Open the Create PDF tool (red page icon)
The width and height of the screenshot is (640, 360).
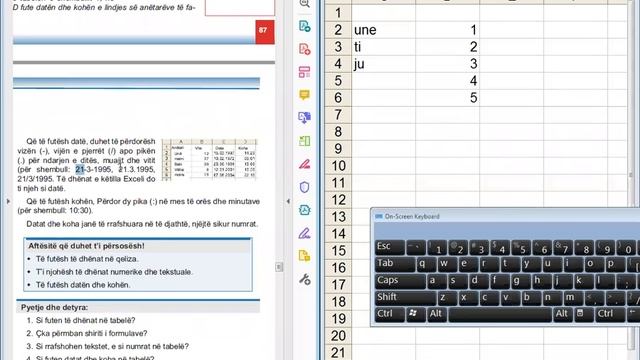click(304, 49)
